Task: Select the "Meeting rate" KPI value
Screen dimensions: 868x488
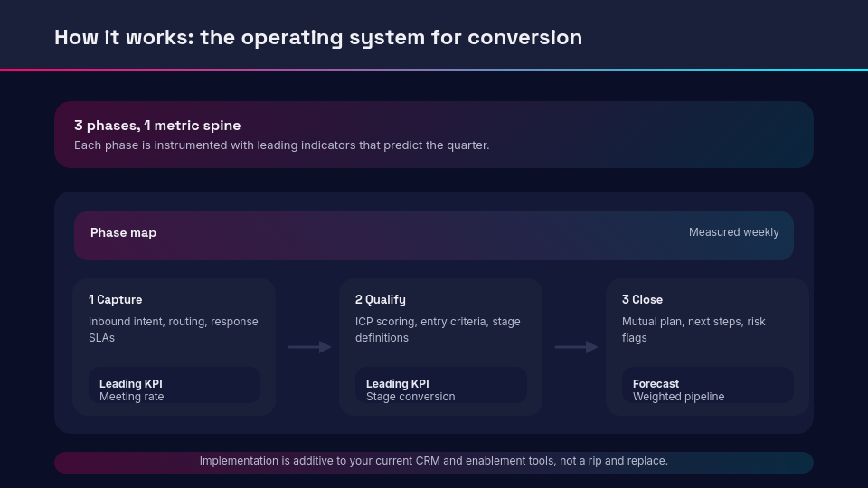Action: 131,397
